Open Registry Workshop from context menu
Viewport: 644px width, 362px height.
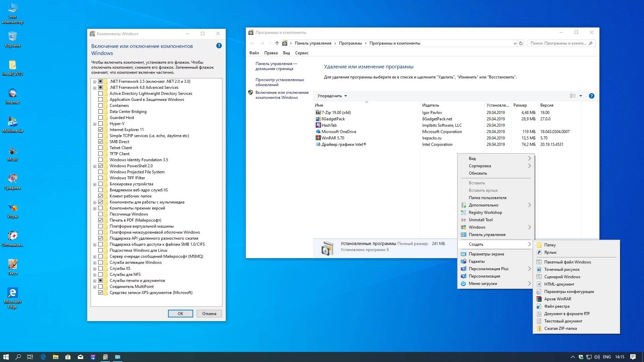click(x=496, y=213)
